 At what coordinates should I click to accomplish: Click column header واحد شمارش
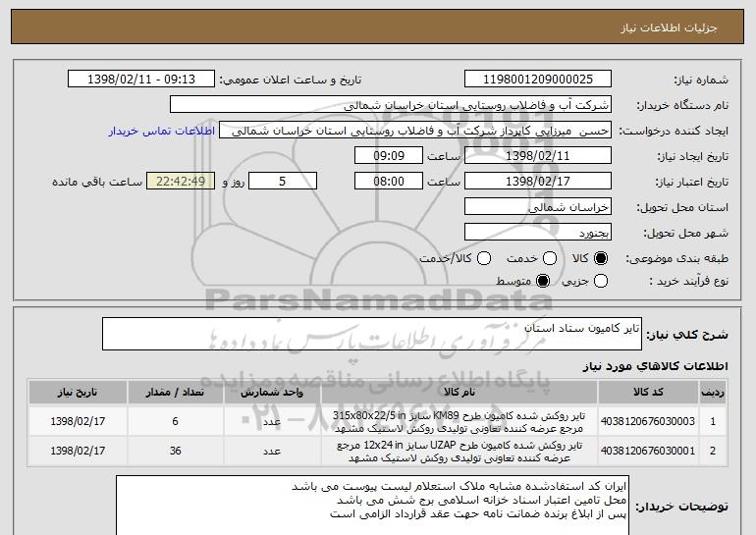click(272, 393)
